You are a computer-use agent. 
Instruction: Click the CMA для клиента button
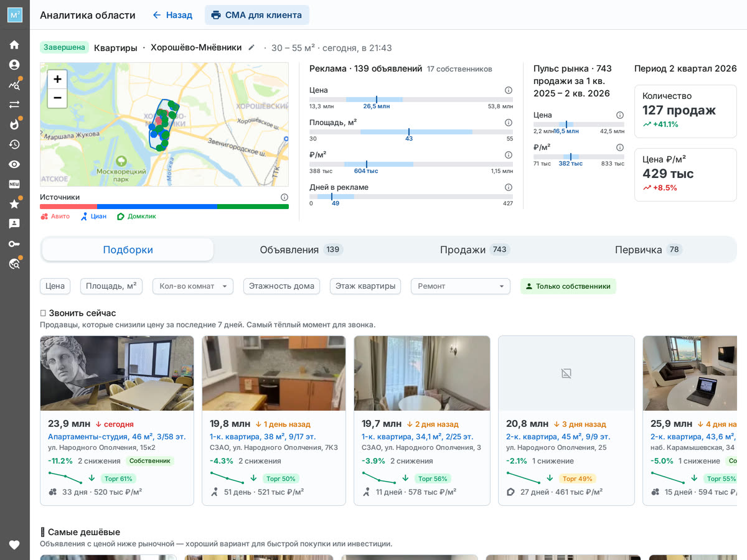(x=257, y=15)
